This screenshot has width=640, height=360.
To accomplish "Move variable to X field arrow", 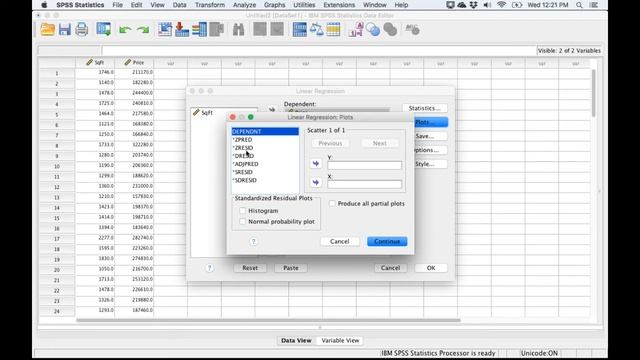I will pos(316,182).
